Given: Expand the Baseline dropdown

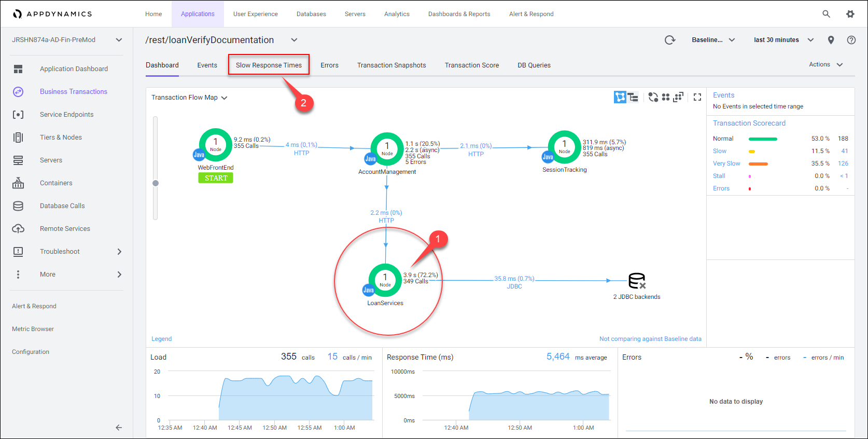Looking at the screenshot, I should tap(713, 40).
